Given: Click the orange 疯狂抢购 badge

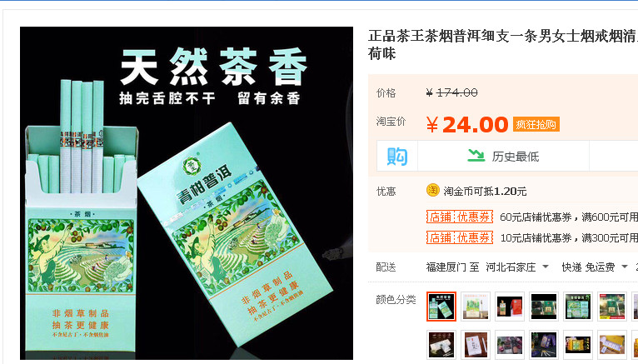Looking at the screenshot, I should pos(536,124).
